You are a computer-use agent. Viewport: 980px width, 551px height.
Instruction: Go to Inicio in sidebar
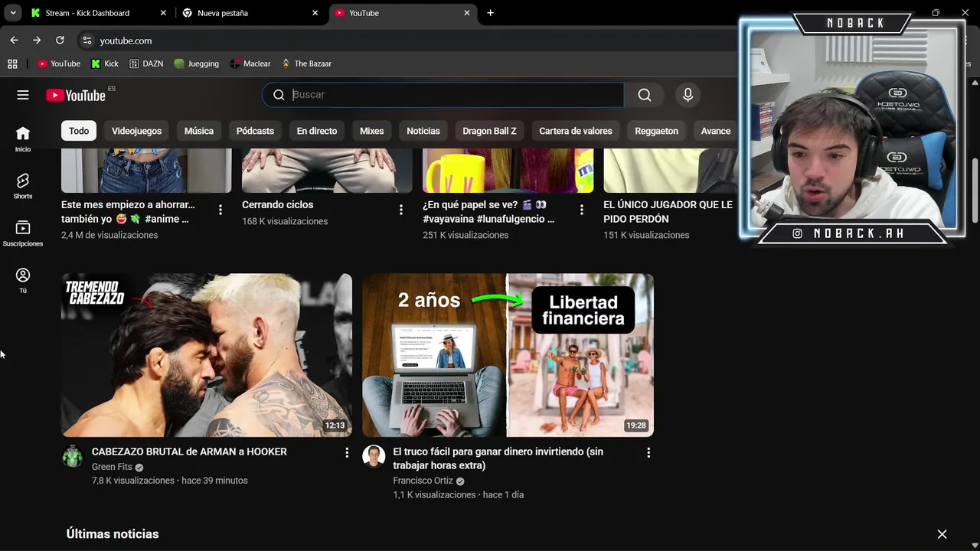click(x=23, y=139)
